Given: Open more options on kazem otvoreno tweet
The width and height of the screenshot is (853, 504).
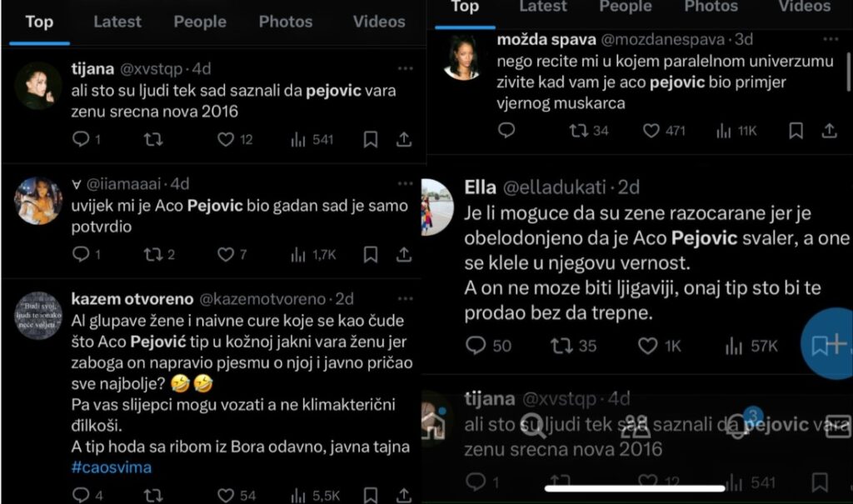Looking at the screenshot, I should coord(405,298).
